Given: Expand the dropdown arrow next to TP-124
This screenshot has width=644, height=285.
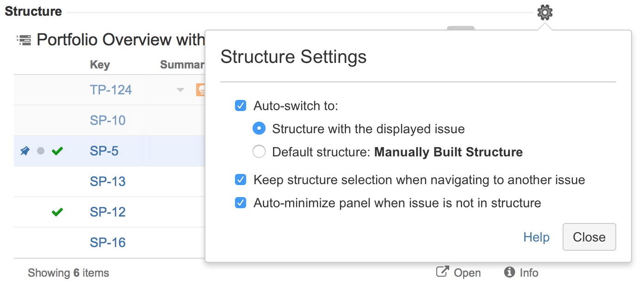Looking at the screenshot, I should pos(180,90).
